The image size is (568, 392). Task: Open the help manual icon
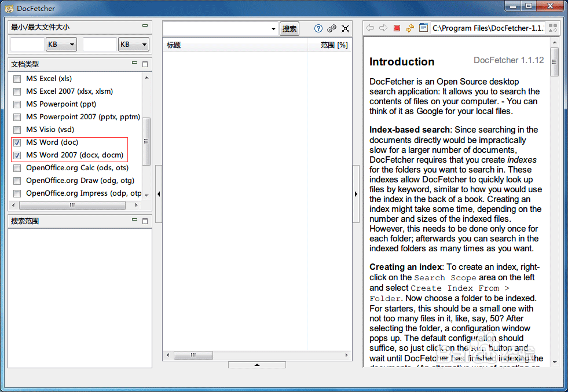click(318, 28)
